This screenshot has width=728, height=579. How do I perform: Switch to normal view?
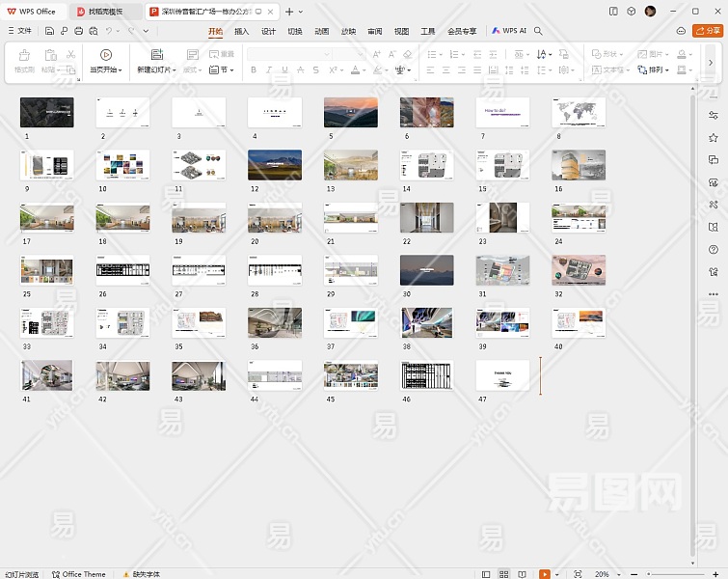click(x=486, y=574)
